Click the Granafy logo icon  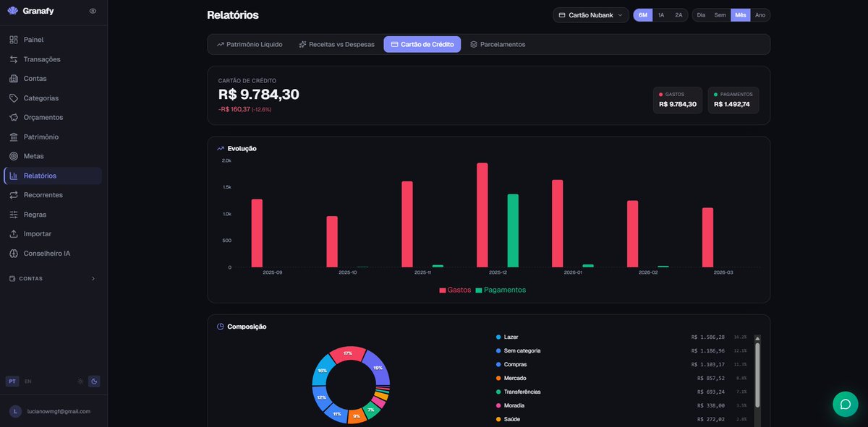pos(12,11)
